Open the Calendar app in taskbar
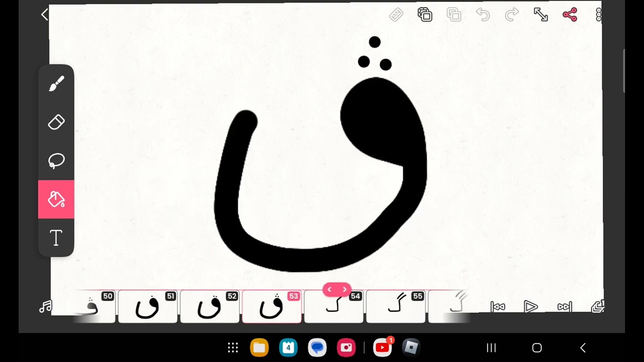This screenshot has height=362, width=644. 288,347
